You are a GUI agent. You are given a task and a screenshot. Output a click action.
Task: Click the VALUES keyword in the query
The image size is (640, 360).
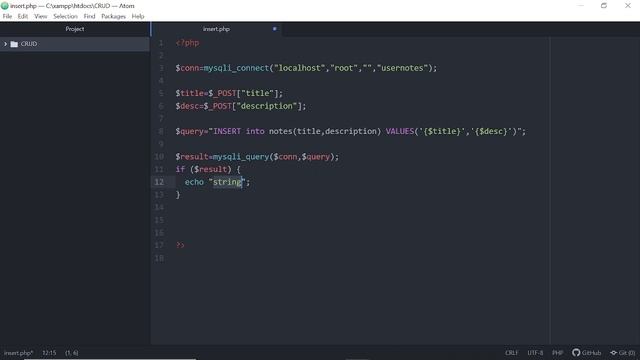400,131
